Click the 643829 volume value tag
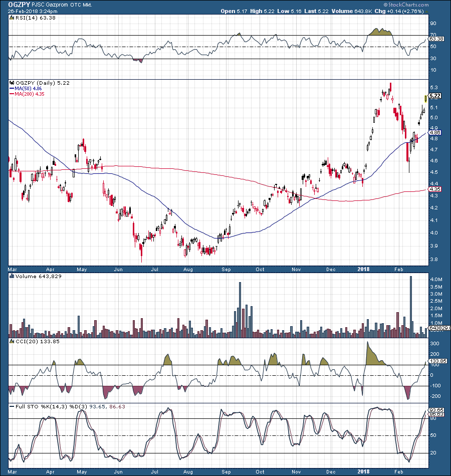Viewport: 451px width, 476px height. [x=438, y=328]
